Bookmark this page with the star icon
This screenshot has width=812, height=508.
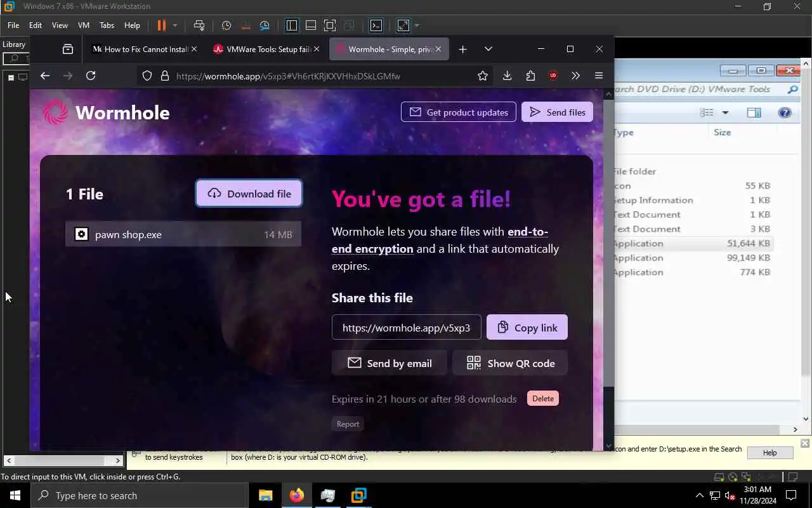483,76
